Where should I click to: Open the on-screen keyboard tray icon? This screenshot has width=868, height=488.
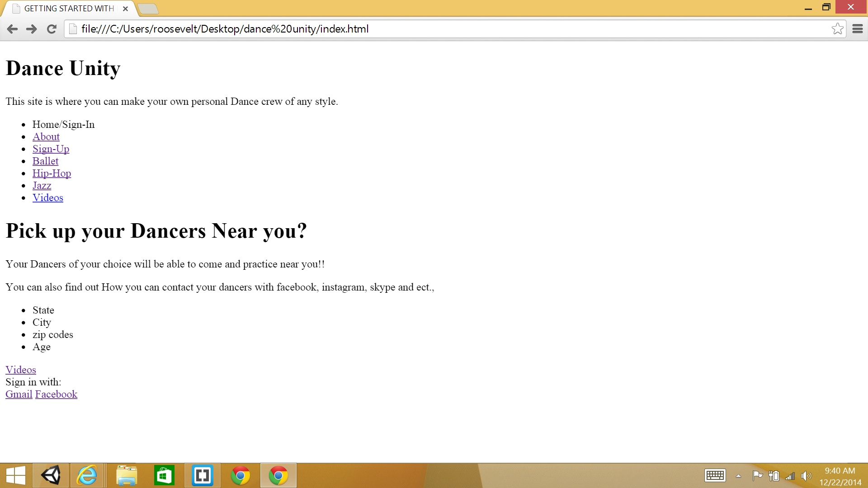coord(715,475)
